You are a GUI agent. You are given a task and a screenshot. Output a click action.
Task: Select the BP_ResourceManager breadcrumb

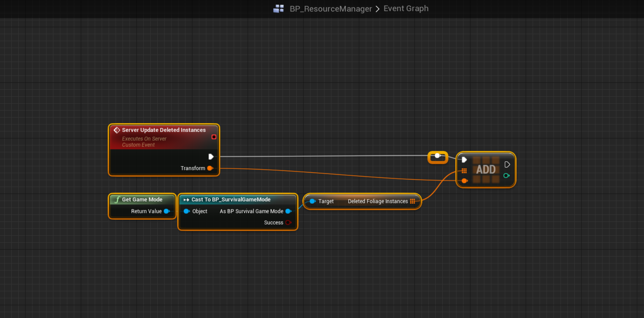pyautogui.click(x=331, y=9)
